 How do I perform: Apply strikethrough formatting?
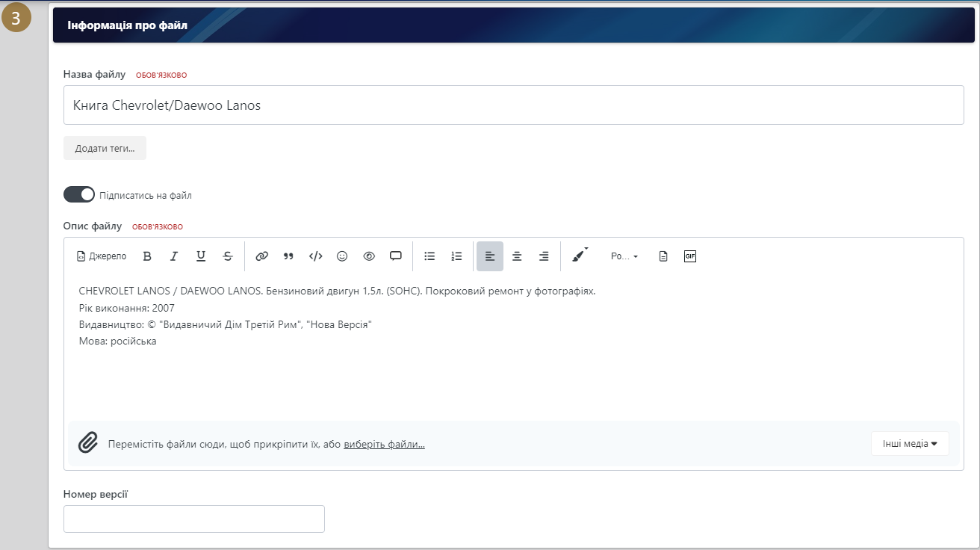[x=228, y=256]
